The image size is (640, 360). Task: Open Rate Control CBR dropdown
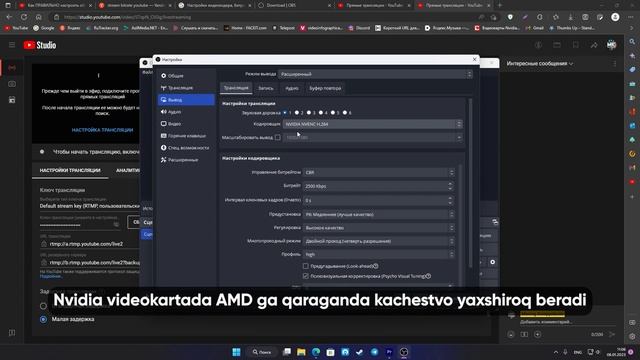tap(379, 173)
